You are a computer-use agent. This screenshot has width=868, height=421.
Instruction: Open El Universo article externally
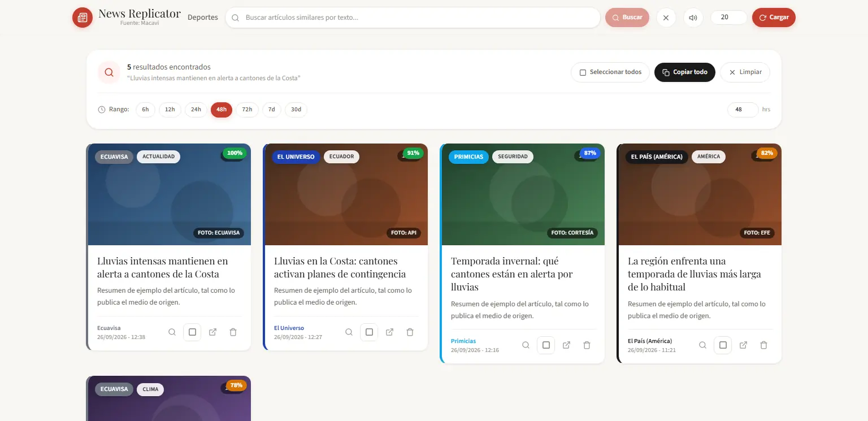[x=389, y=332]
